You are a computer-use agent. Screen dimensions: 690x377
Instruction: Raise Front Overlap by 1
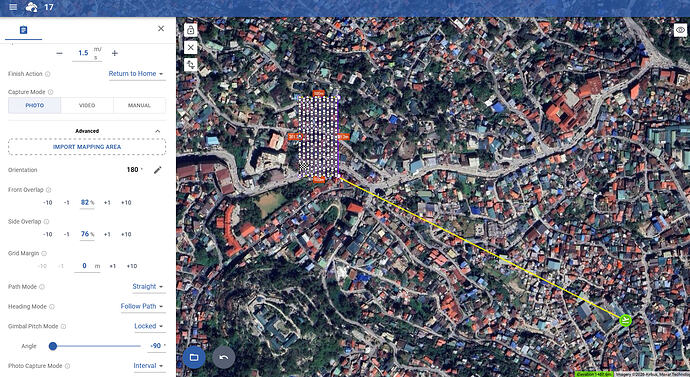point(107,203)
